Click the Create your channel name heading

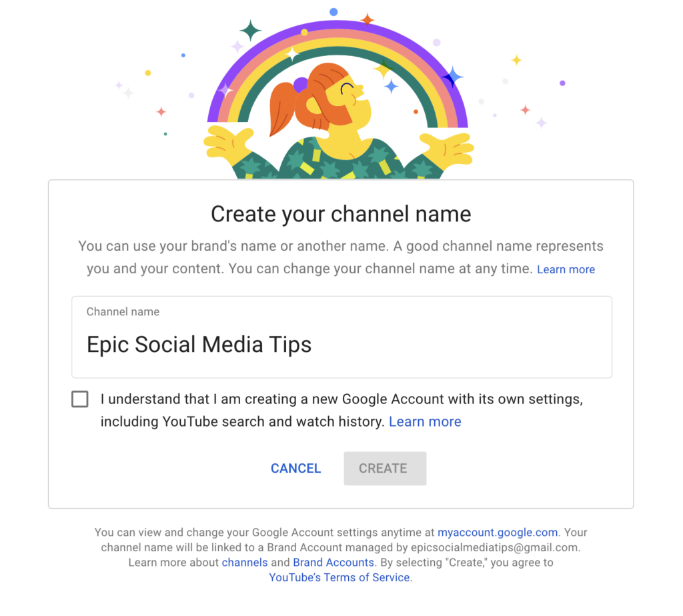341,214
